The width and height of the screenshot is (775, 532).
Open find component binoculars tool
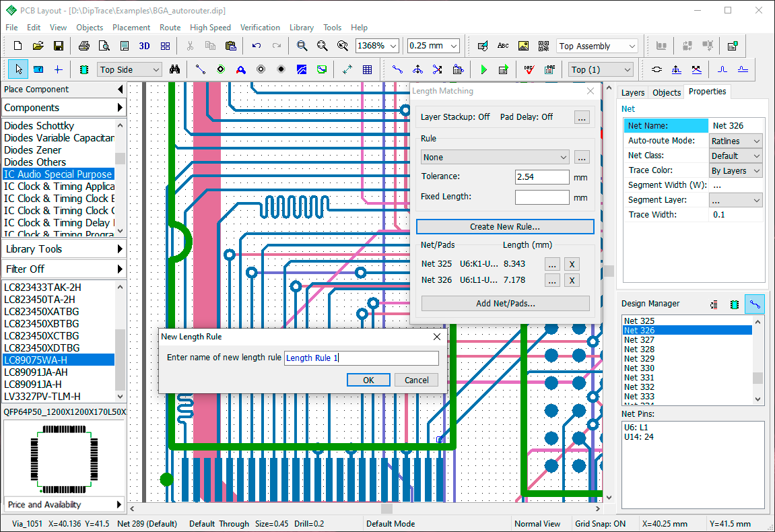click(x=174, y=70)
